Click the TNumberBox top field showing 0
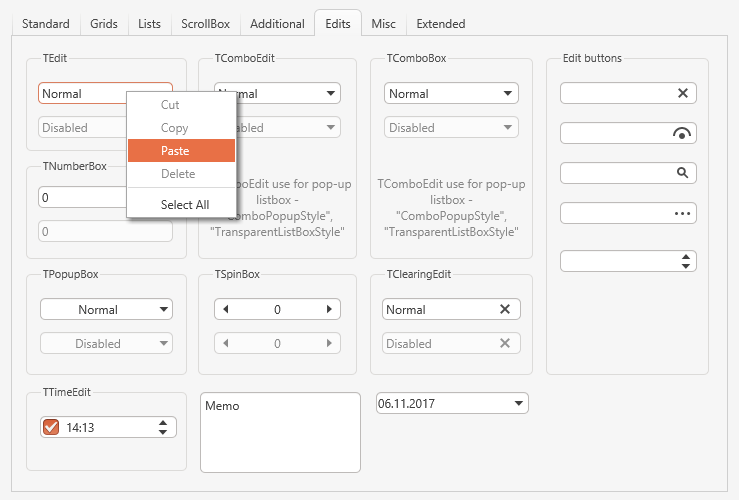739x500 pixels. click(x=82, y=197)
